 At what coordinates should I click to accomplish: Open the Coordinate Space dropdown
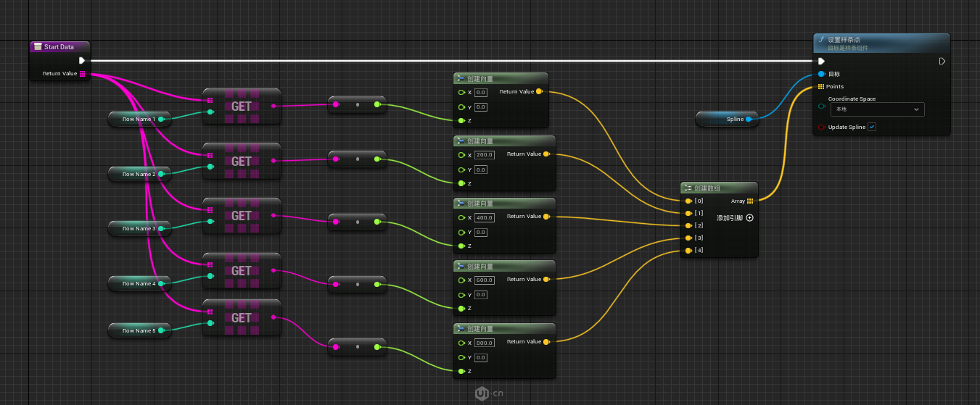pos(878,109)
